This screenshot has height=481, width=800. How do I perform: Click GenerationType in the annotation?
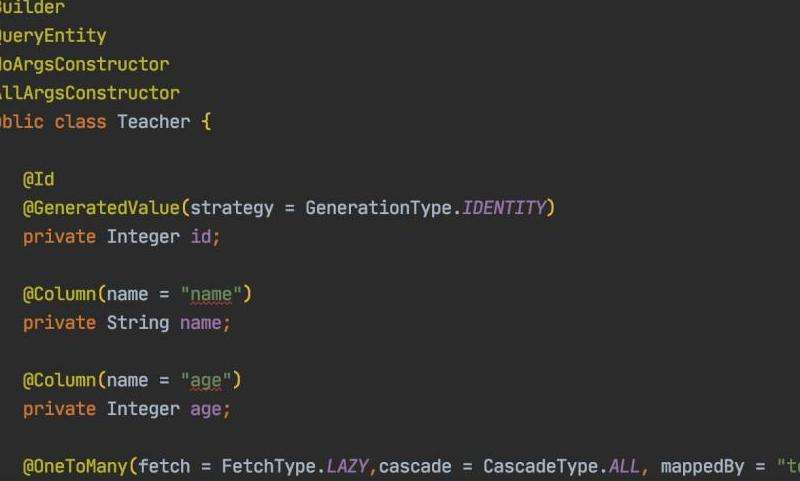coord(379,208)
